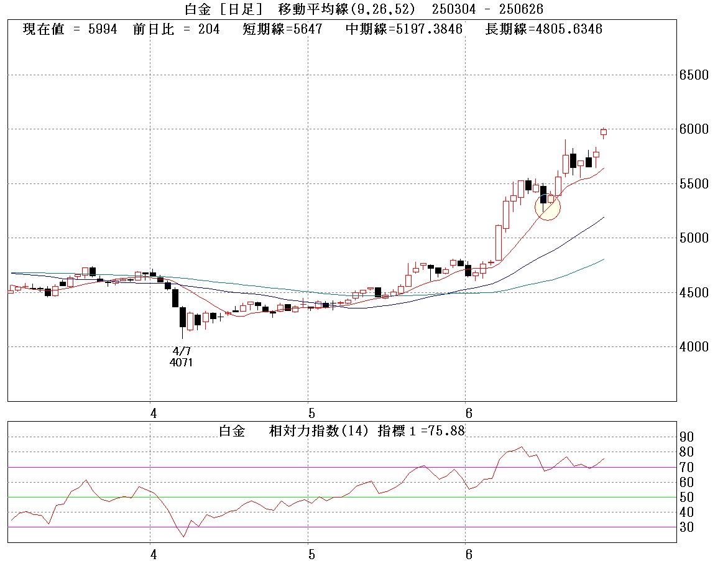Click the large black candlestick above 4/7 label
The width and height of the screenshot is (728, 561).
pyautogui.click(x=183, y=317)
